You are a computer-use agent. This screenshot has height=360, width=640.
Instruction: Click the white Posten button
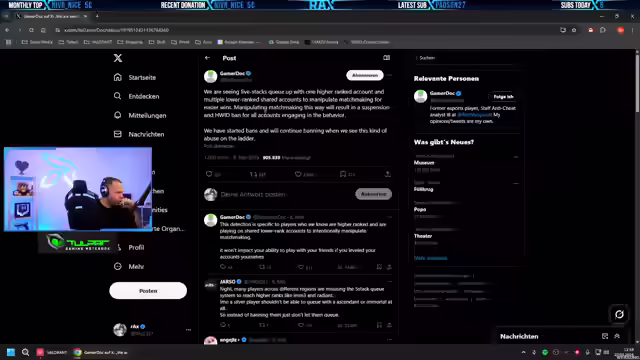coord(148,291)
